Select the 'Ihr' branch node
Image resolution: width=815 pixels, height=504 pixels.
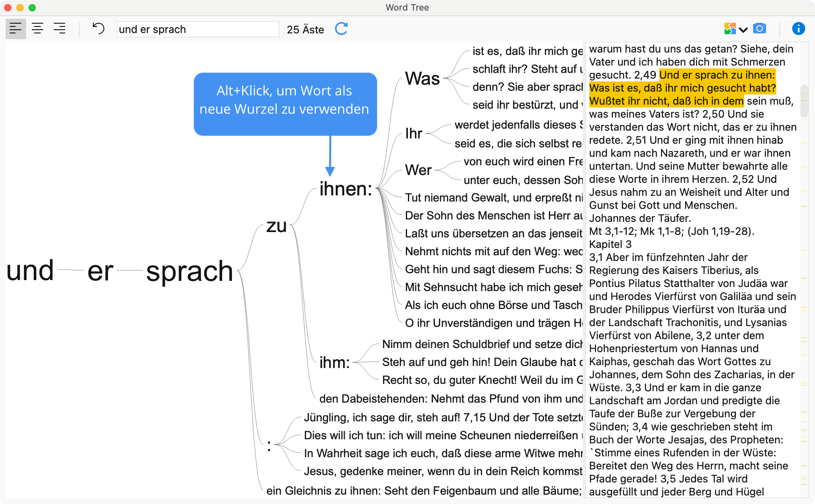[x=414, y=134]
